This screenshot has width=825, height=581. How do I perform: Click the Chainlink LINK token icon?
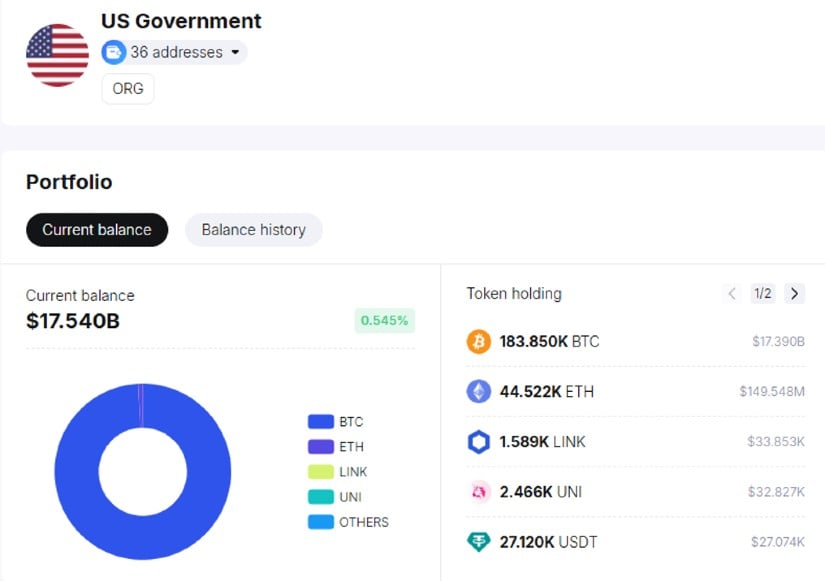pyautogui.click(x=479, y=442)
